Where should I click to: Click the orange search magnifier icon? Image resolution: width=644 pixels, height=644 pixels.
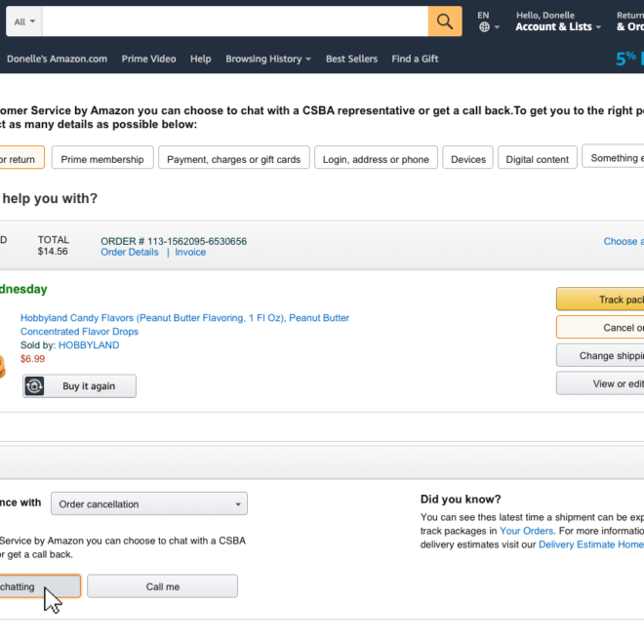coord(445,21)
